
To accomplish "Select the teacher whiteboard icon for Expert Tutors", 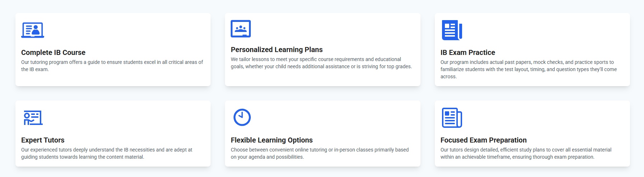I will point(33,118).
